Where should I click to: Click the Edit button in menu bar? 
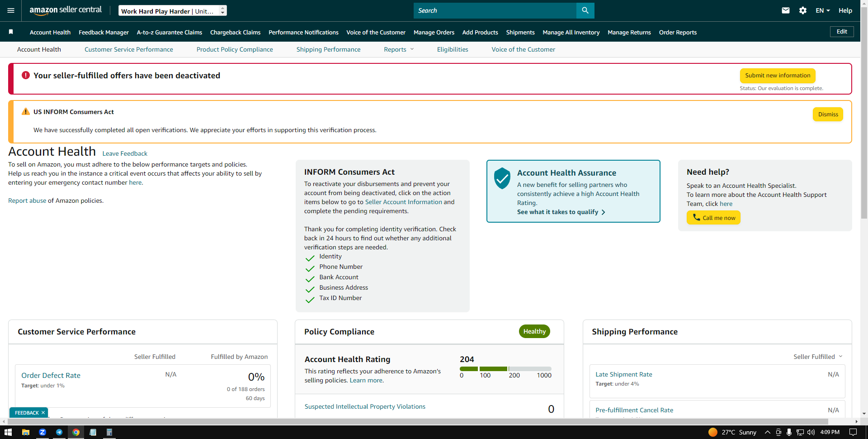(842, 31)
